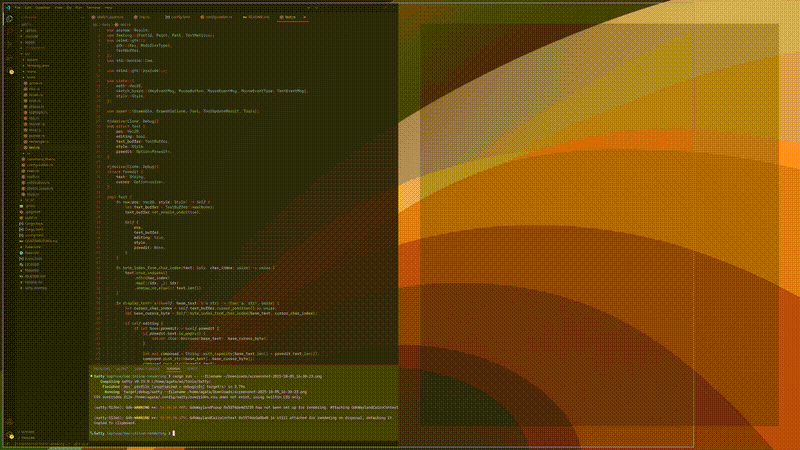Open brush.rs in the file explorer
The image size is (800, 450).
(x=35, y=95)
